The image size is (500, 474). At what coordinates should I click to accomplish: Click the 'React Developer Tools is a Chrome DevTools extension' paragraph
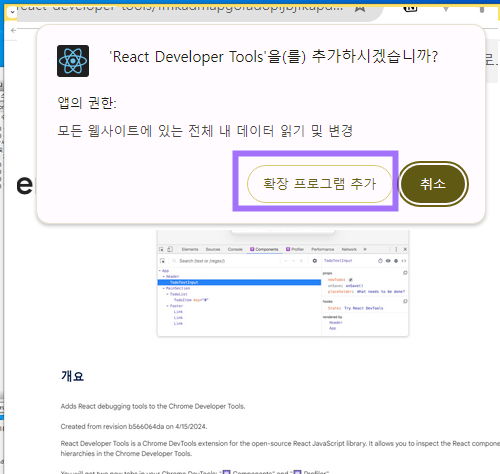click(x=280, y=448)
